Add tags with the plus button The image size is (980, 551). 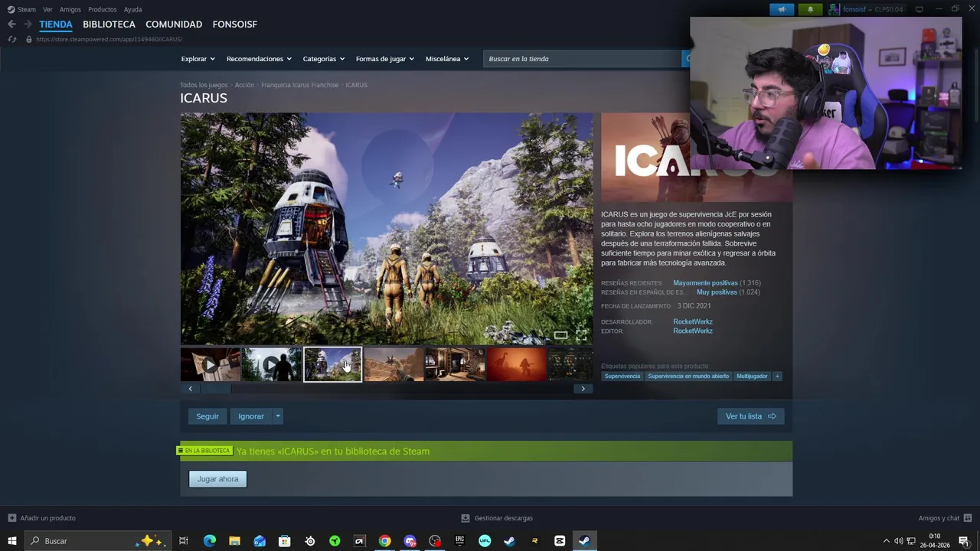pyautogui.click(x=777, y=377)
